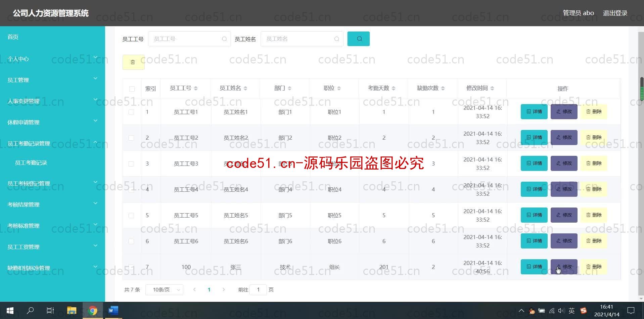This screenshot has width=644, height=319.
Task: Go to next page arrow in pagination
Action: (x=224, y=289)
